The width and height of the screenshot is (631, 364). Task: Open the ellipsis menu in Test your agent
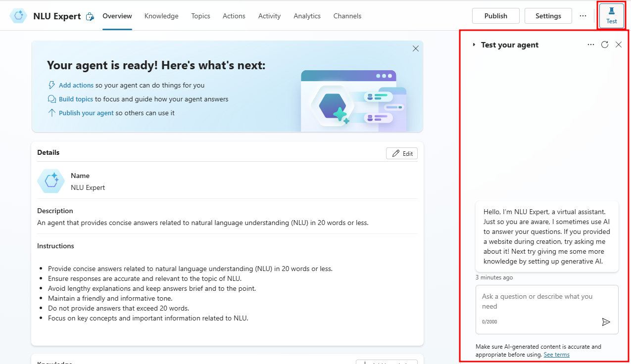[x=591, y=45]
